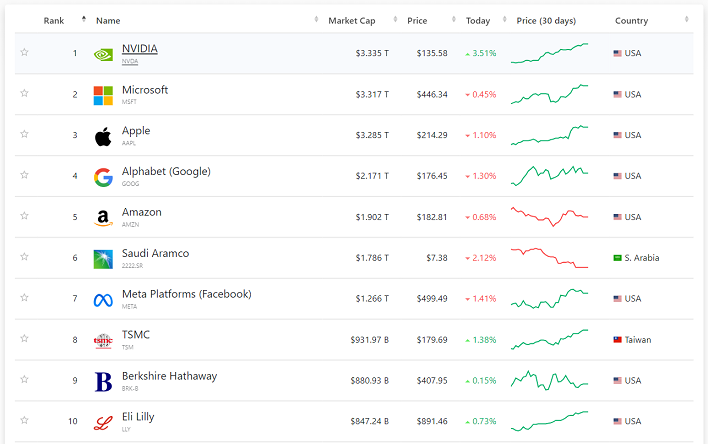
Task: Open the TSMC company name link
Action: click(135, 335)
